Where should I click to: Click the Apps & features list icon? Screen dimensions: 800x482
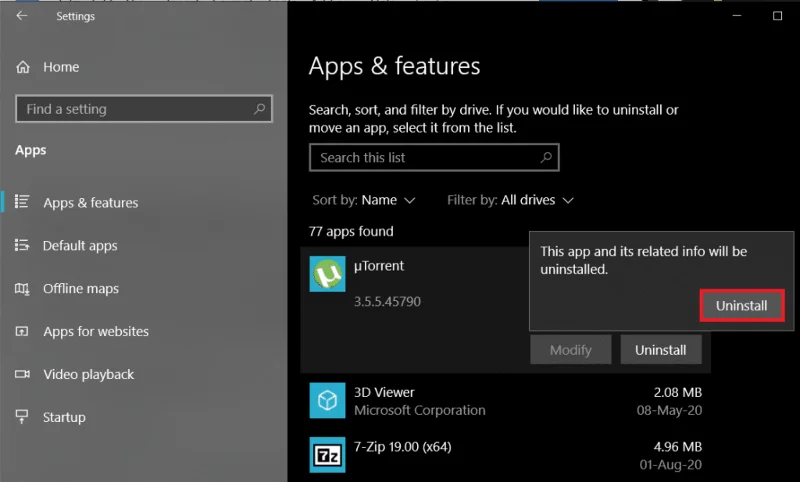pyautogui.click(x=22, y=202)
